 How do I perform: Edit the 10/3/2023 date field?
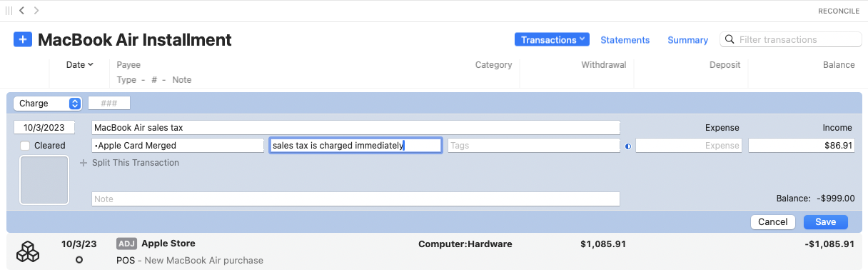click(44, 128)
